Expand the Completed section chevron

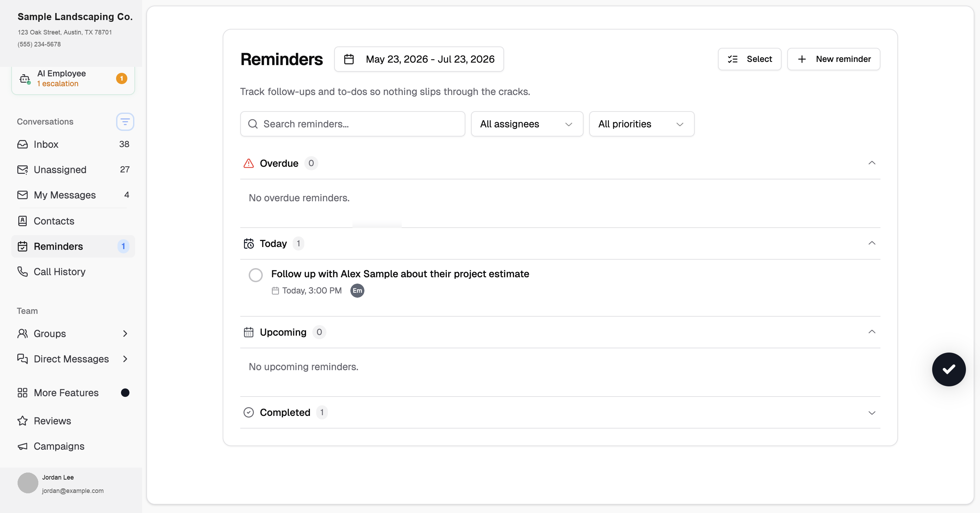click(872, 413)
